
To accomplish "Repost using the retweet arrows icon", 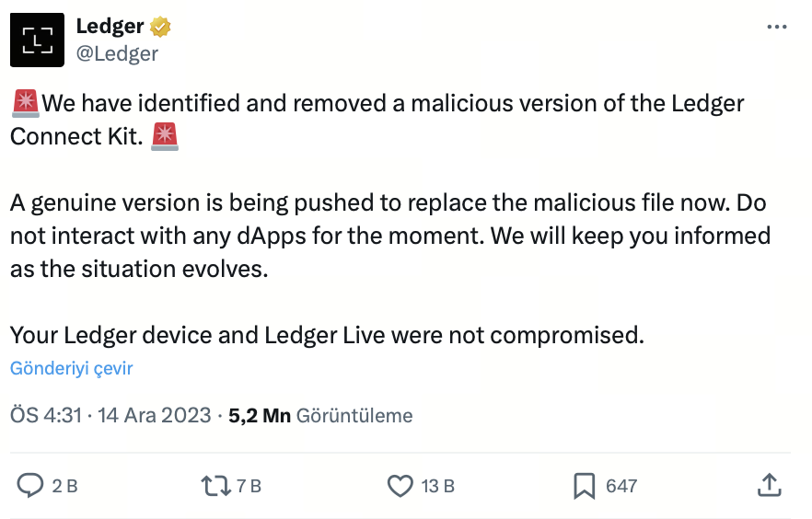I will click(x=215, y=485).
